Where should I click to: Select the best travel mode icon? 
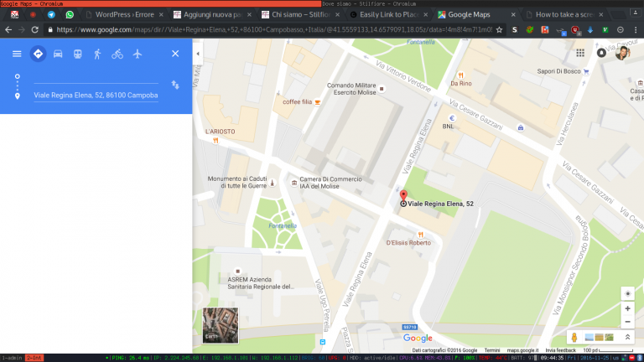(x=38, y=54)
